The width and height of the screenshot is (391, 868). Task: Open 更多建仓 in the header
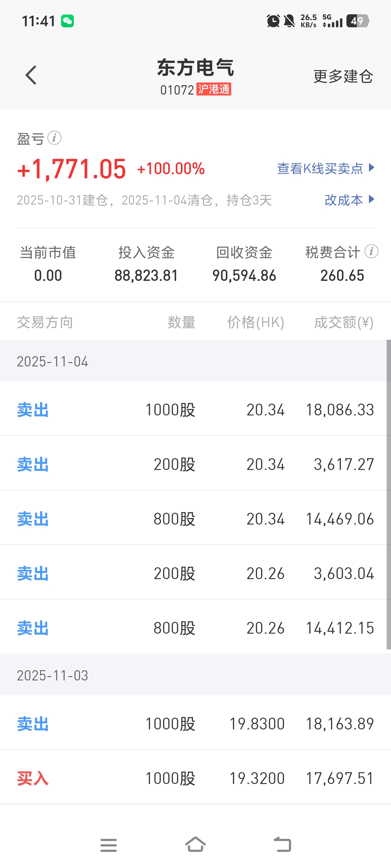point(343,77)
